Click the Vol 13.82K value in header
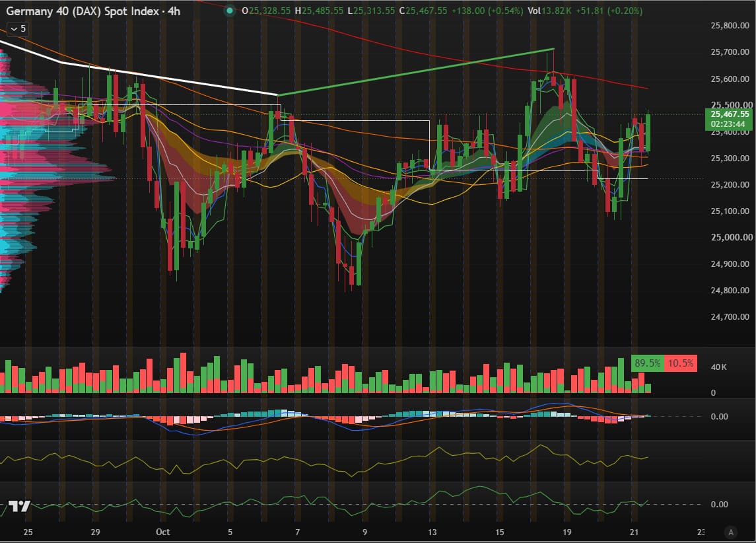 click(549, 11)
